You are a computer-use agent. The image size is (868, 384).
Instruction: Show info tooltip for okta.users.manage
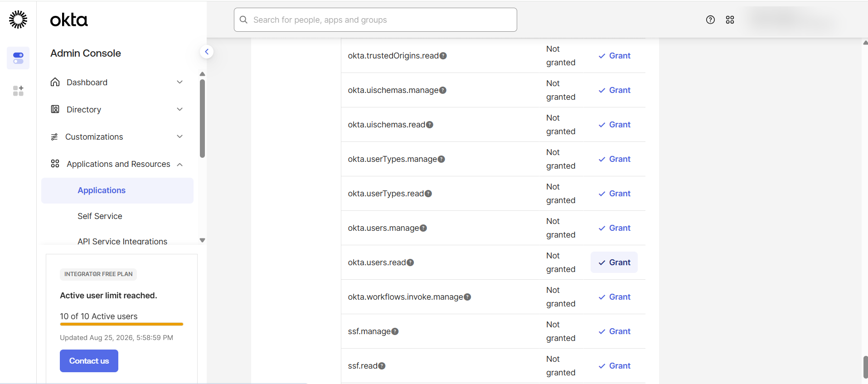click(423, 228)
